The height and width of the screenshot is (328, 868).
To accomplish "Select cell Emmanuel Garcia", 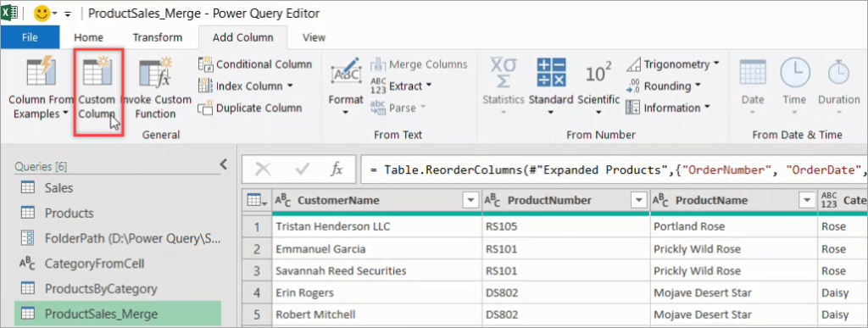I will pos(376,249).
